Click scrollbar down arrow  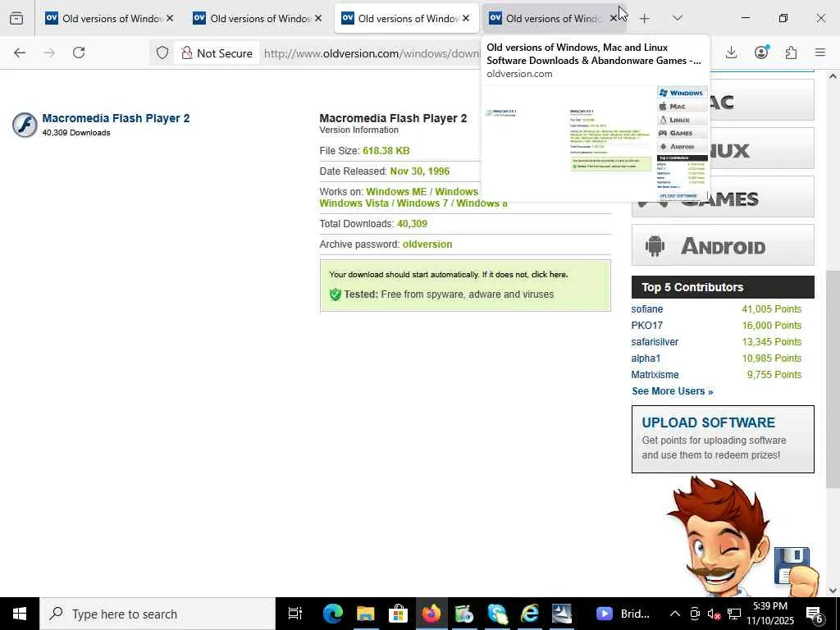833,591
